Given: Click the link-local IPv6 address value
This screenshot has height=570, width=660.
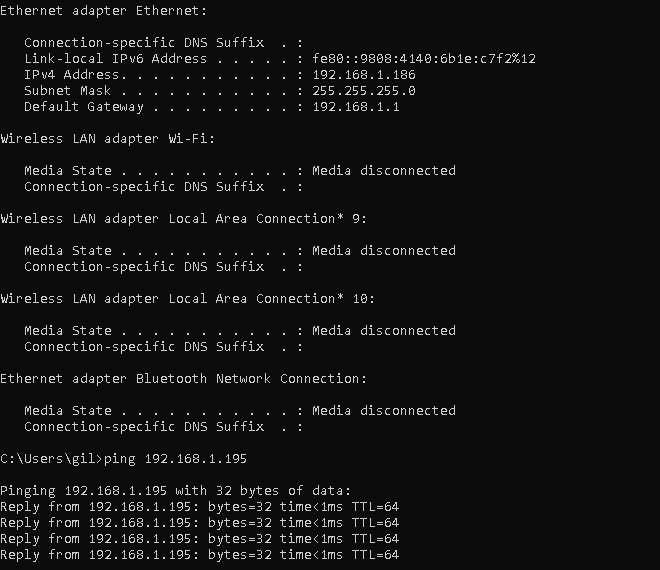Looking at the screenshot, I should (x=424, y=59).
